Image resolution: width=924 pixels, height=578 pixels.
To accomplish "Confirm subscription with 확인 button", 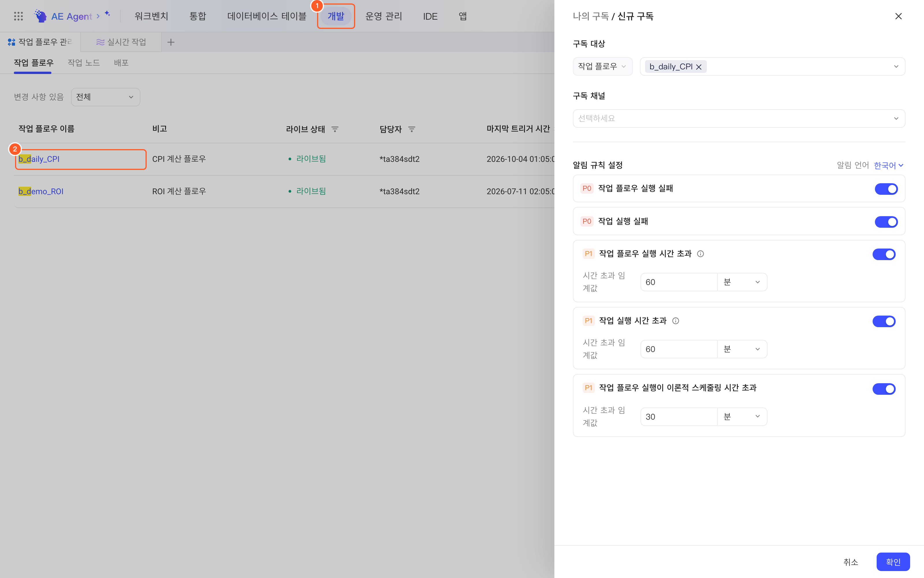I will [x=893, y=562].
